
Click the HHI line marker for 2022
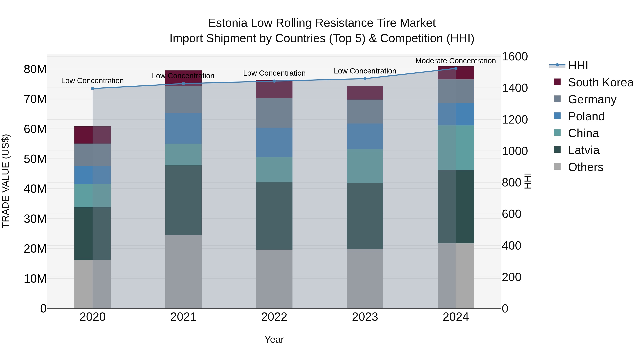(x=274, y=81)
